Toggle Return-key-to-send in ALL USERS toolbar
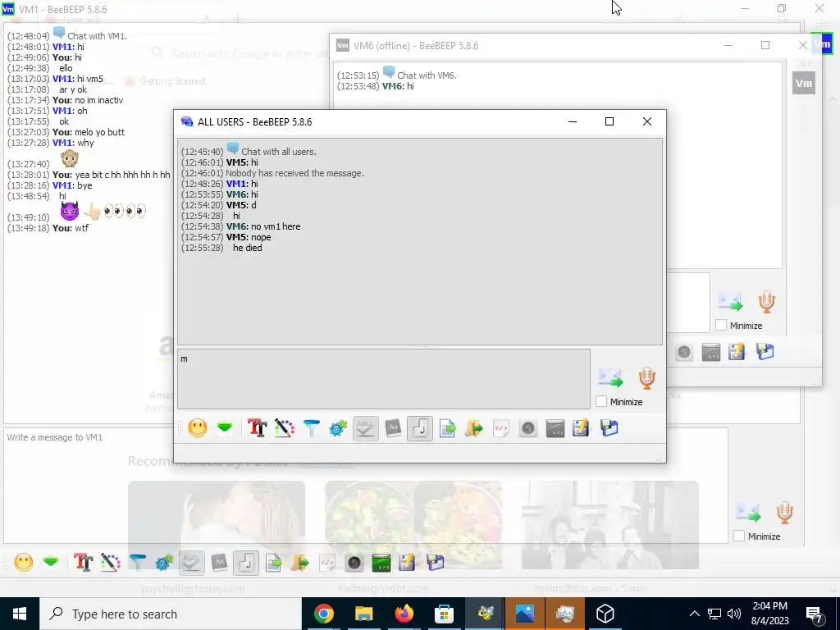Screen dimensions: 840x630 click(x=420, y=428)
